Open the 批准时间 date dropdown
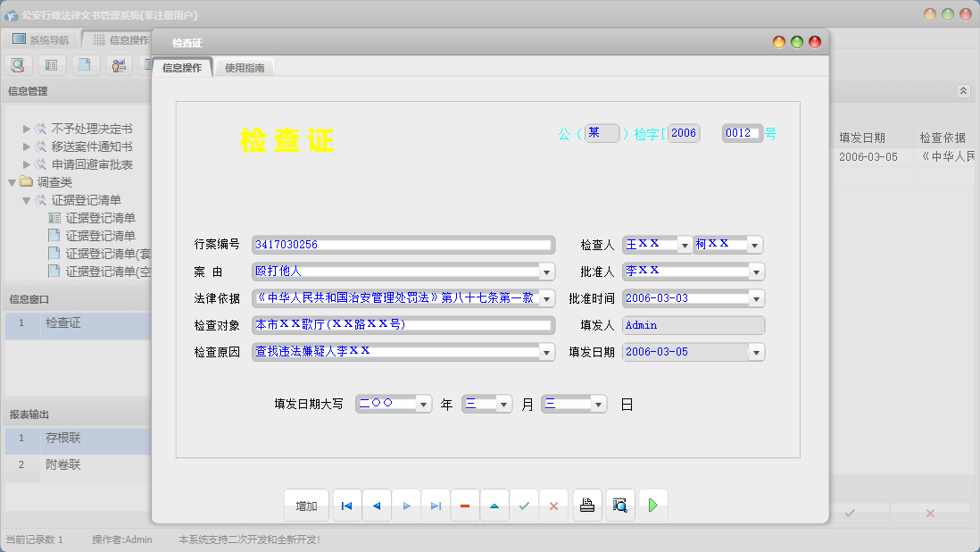Image resolution: width=980 pixels, height=552 pixels. [x=756, y=298]
